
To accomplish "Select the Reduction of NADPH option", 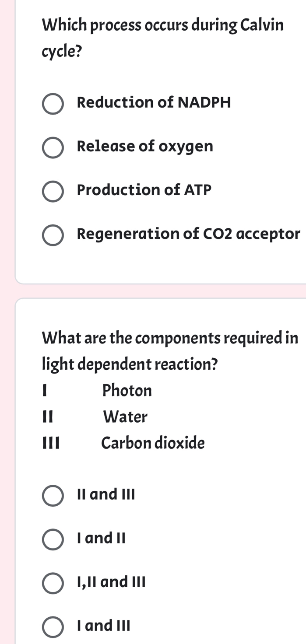I will (x=53, y=104).
